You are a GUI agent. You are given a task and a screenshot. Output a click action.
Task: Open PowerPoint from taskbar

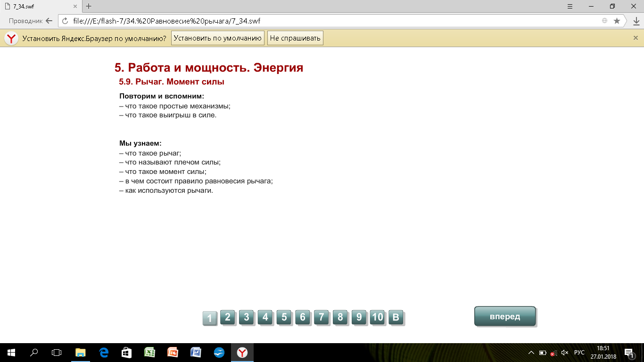[173, 352]
